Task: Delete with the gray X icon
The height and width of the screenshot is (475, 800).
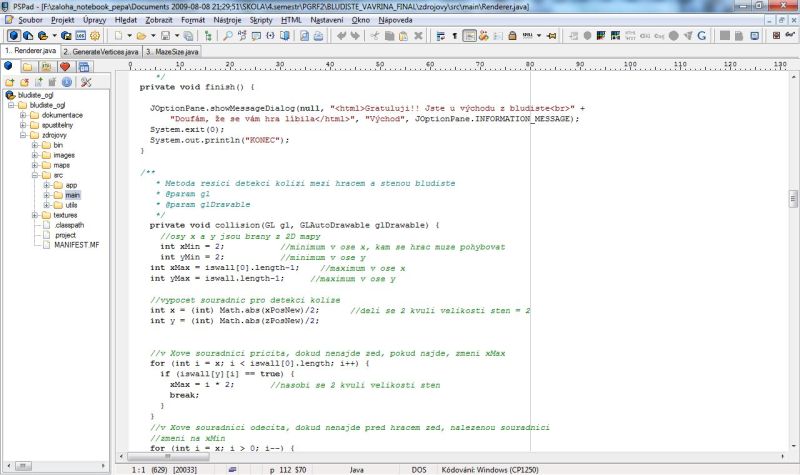Action: 418,36
